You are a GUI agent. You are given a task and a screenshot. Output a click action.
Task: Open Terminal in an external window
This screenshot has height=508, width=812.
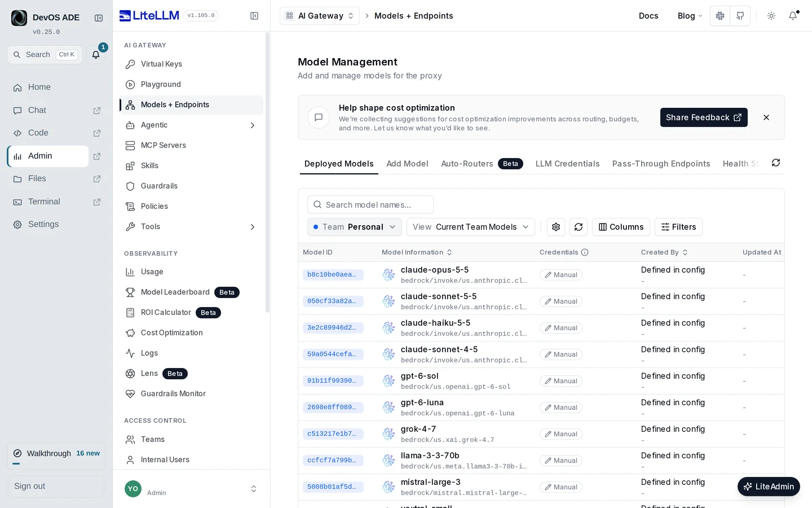pyautogui.click(x=97, y=202)
